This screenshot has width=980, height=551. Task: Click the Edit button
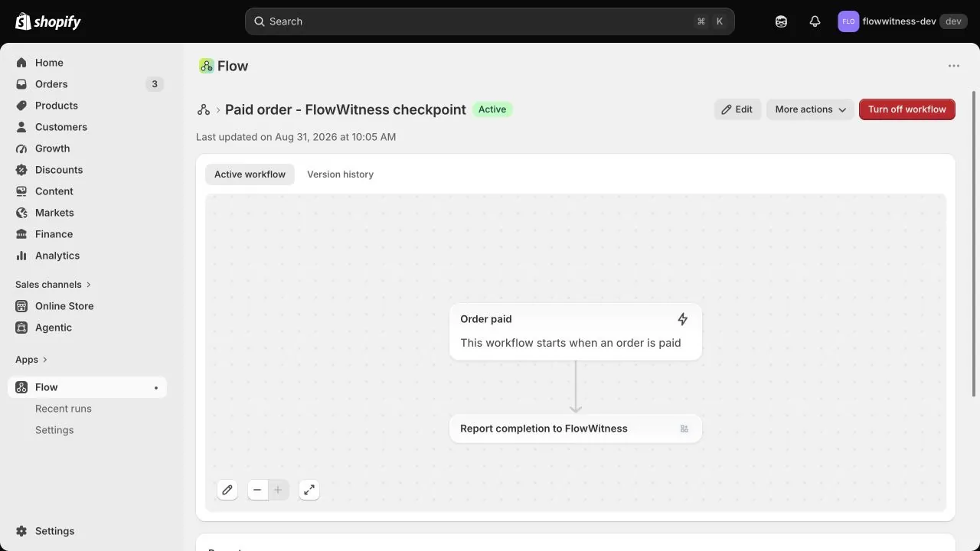737,109
